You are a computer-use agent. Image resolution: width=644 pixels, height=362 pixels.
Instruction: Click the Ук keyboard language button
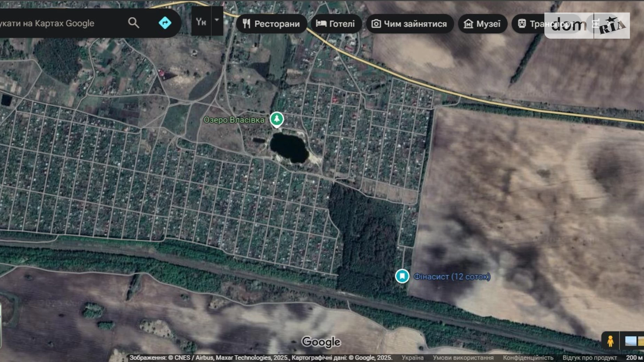(201, 22)
